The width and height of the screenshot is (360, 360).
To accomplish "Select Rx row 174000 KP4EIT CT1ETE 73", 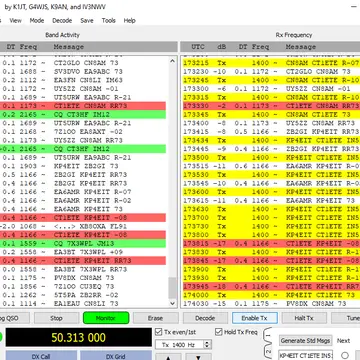I will point(271,295).
